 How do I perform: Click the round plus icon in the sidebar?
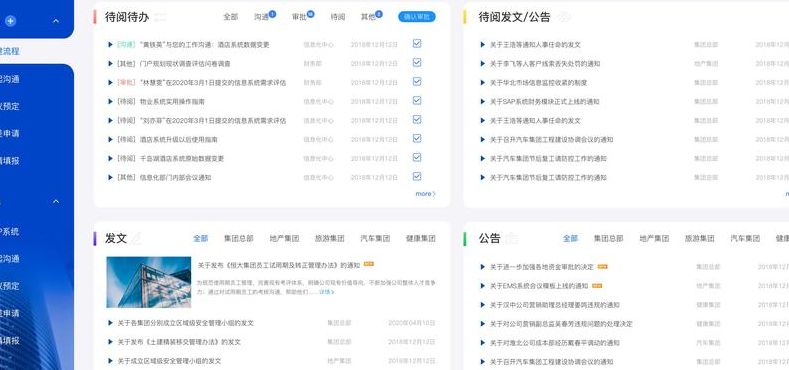pyautogui.click(x=11, y=21)
